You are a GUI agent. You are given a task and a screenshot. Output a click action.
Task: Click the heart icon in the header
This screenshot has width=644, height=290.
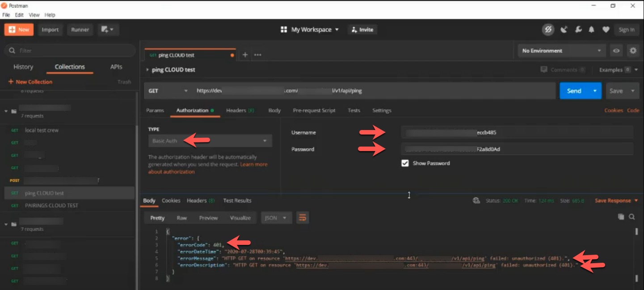click(x=606, y=30)
